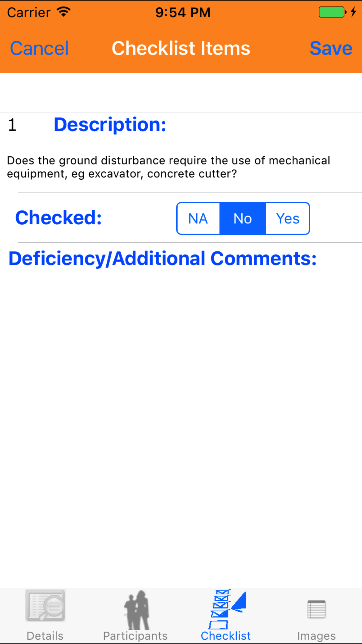
Task: Tap the Wi-Fi signal icon
Action: [64, 12]
